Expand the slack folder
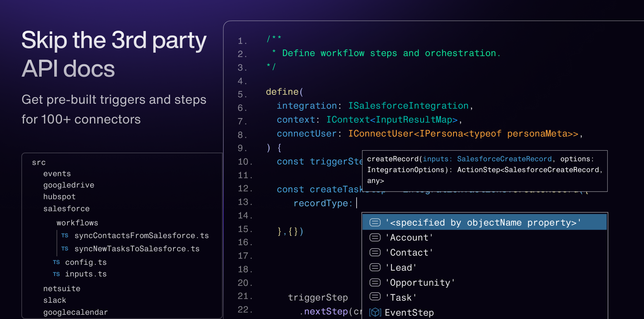The image size is (644, 319). click(x=55, y=300)
